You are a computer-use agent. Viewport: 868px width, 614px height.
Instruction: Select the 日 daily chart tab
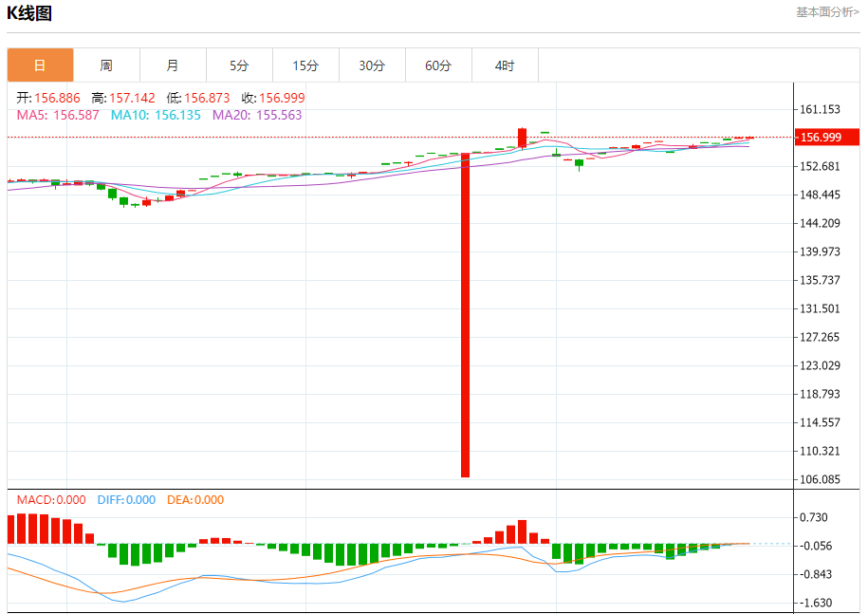[41, 65]
